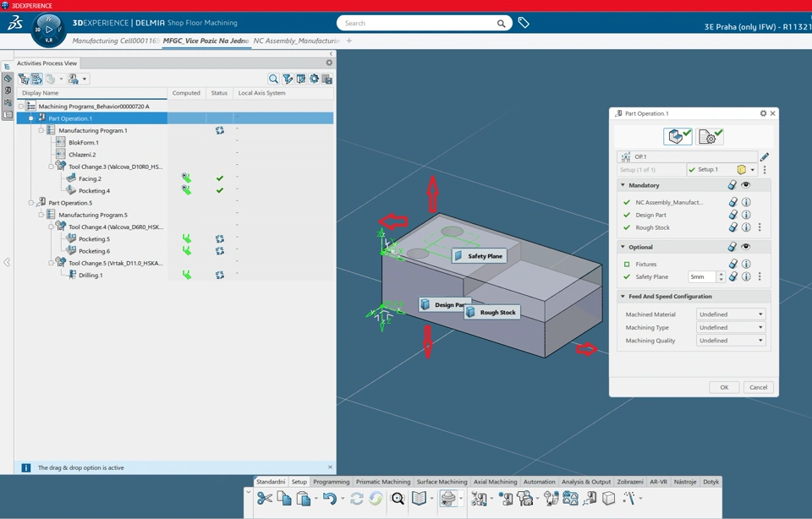Switch to Prismatic Machining tab
The height and width of the screenshot is (519, 812).
[382, 482]
